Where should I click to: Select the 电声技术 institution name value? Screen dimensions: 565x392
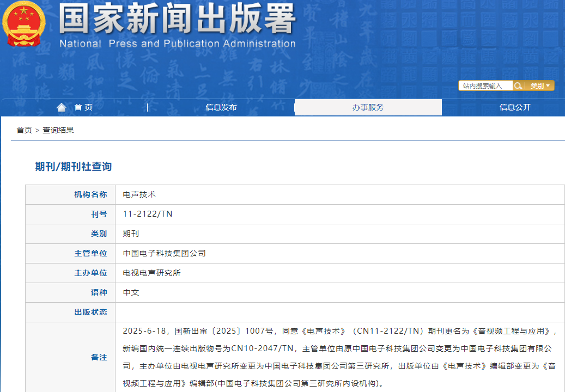(139, 194)
